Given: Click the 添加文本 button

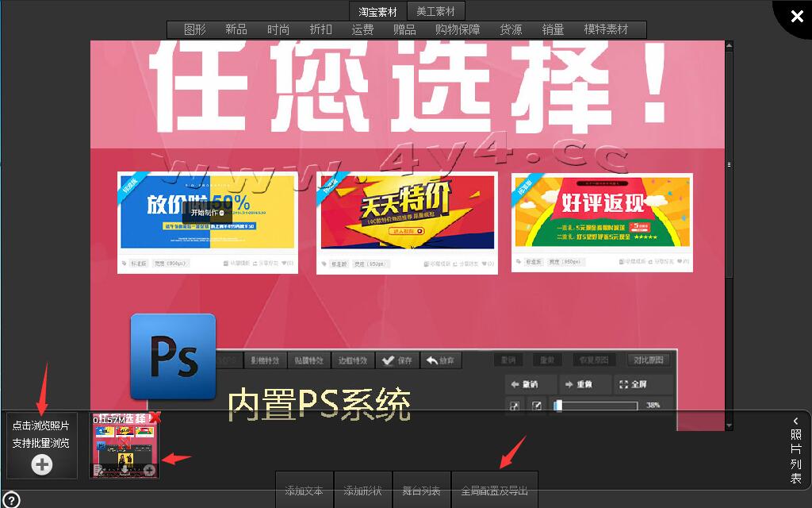Looking at the screenshot, I should click(x=304, y=491).
